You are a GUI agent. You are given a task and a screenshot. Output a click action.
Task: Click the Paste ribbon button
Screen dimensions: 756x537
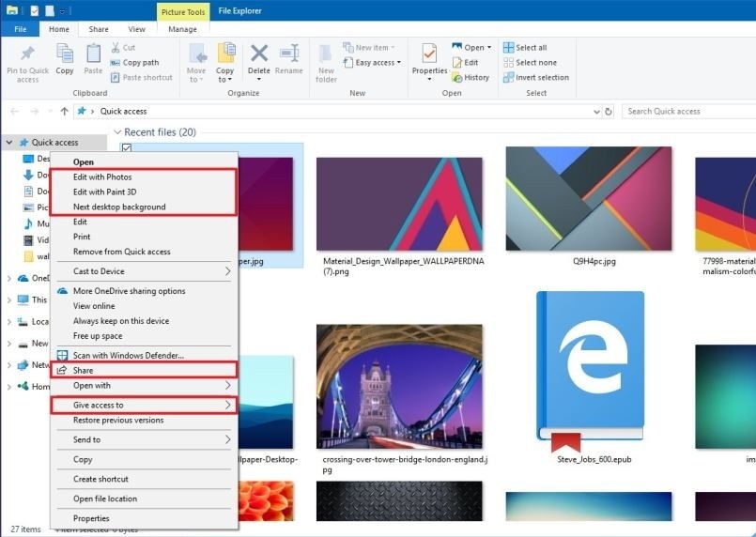[x=93, y=59]
